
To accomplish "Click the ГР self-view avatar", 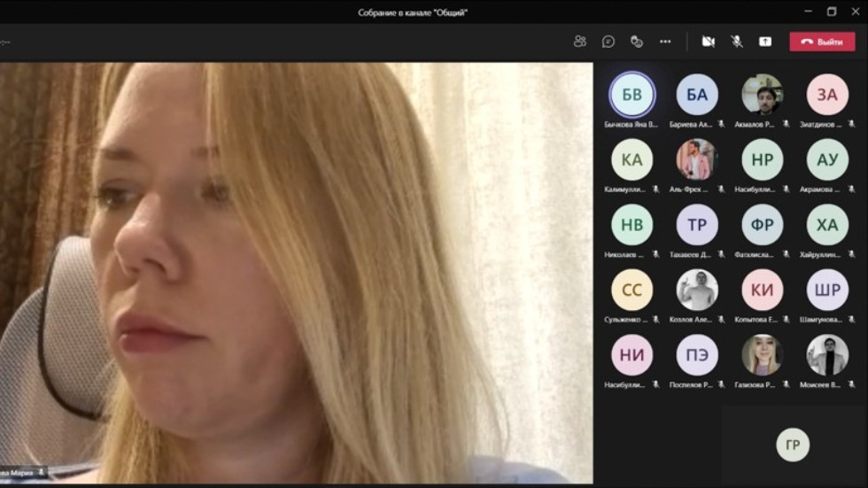I will 793,445.
